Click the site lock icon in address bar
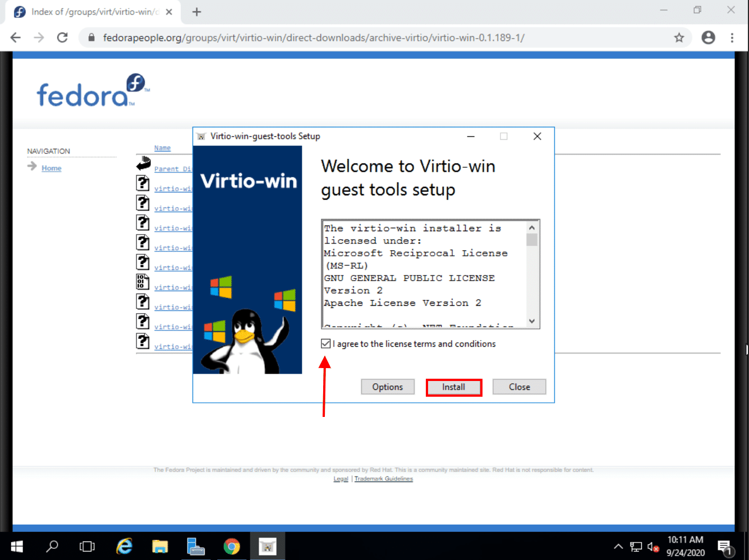The height and width of the screenshot is (560, 749). (x=91, y=38)
